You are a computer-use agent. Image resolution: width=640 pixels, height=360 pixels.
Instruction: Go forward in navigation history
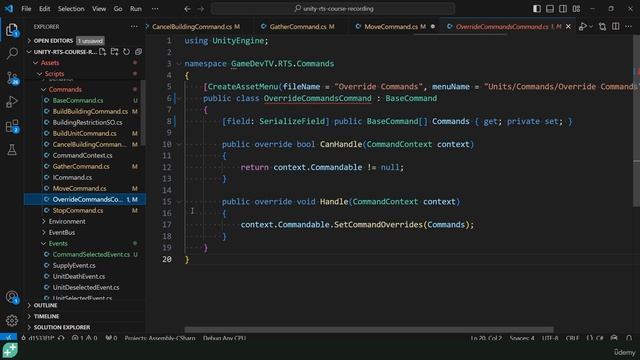pos(200,9)
